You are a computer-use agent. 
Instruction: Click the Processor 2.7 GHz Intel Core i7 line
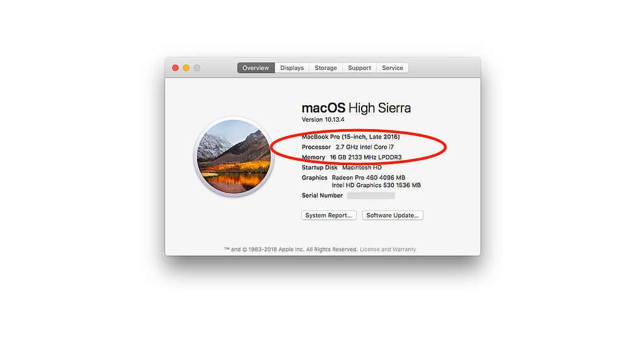pyautogui.click(x=348, y=147)
